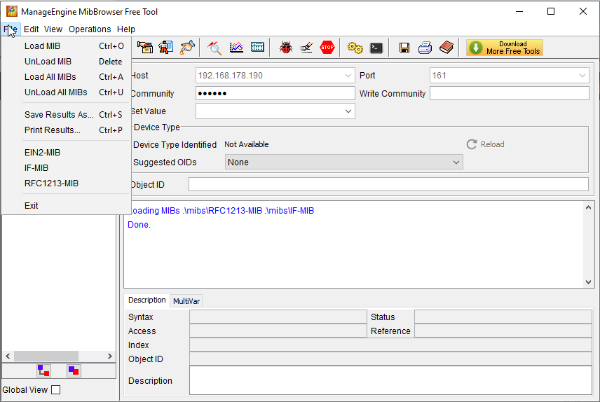
Task: Open the SNMP table toolbar icon
Action: pos(258,47)
